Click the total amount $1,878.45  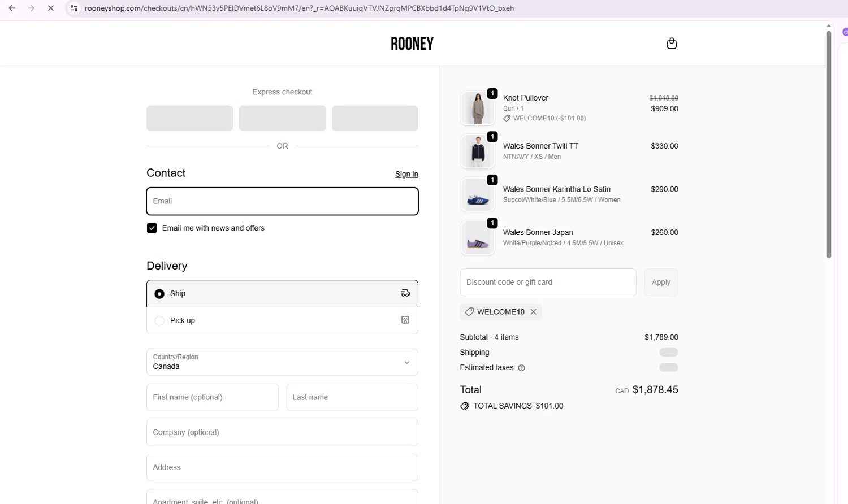click(x=655, y=390)
